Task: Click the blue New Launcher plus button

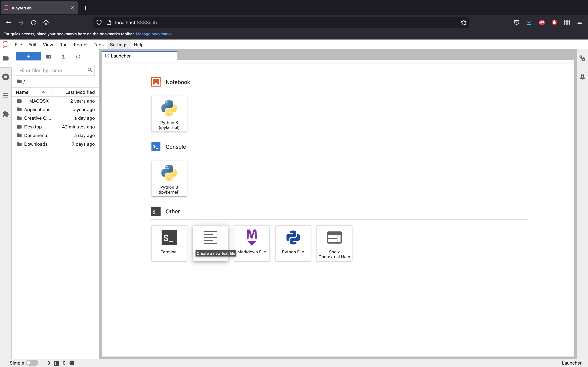Action: pos(28,57)
